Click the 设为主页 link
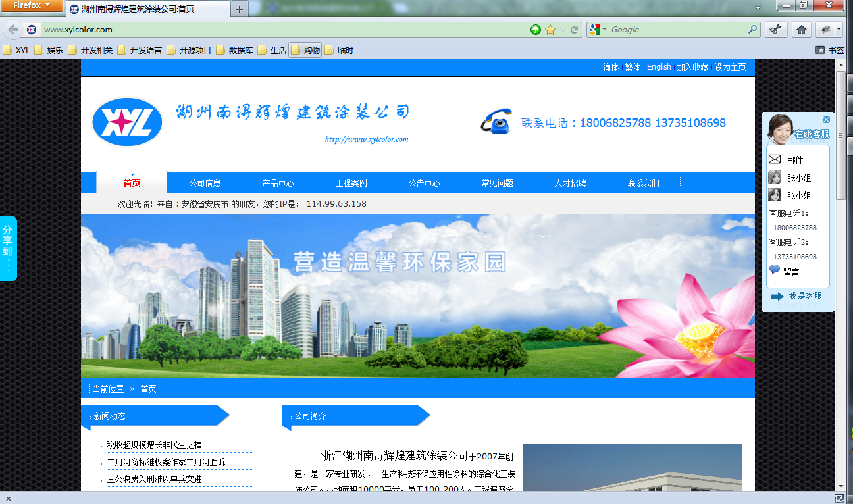Screen dimensions: 853x504 tap(730, 67)
